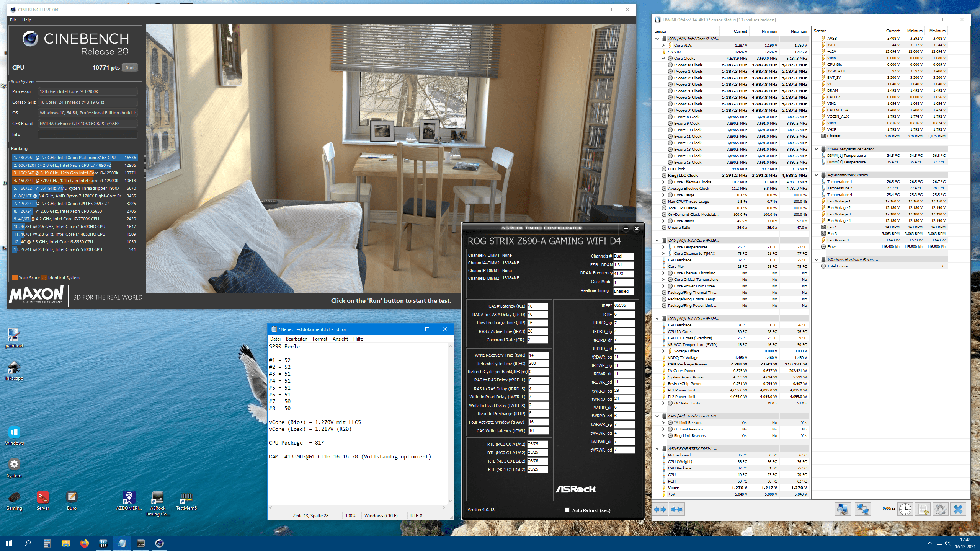The width and height of the screenshot is (980, 551).
Task: Select ranking row Ryzen Threadripper 1950X
Action: (75, 188)
